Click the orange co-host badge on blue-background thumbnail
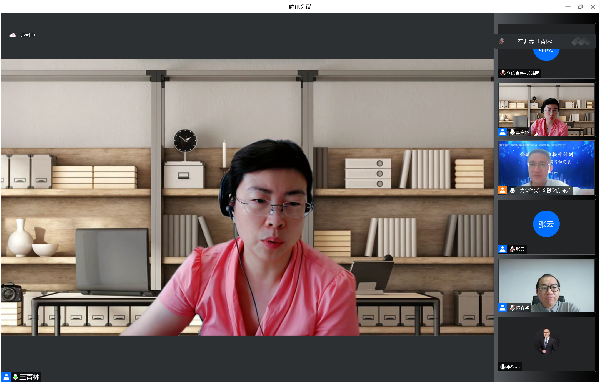The width and height of the screenshot is (600, 382). [502, 190]
